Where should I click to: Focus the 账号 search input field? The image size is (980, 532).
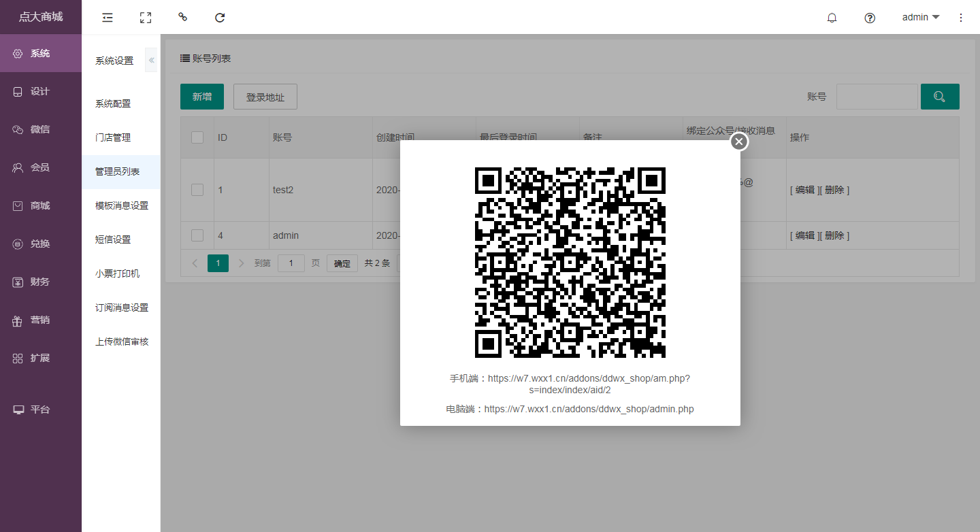coord(877,97)
